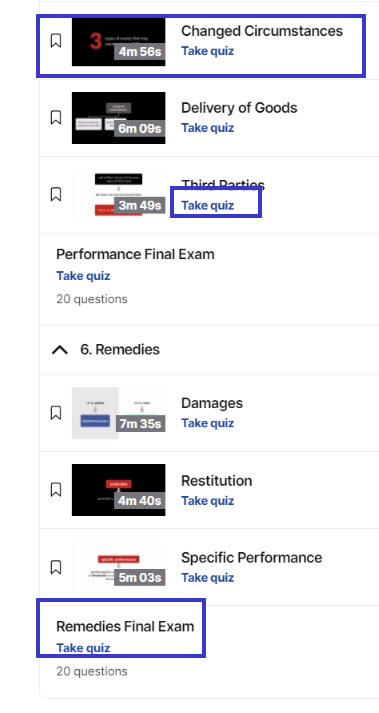Bookmark the Damages lesson
This screenshot has height=713, width=379.
[x=56, y=413]
